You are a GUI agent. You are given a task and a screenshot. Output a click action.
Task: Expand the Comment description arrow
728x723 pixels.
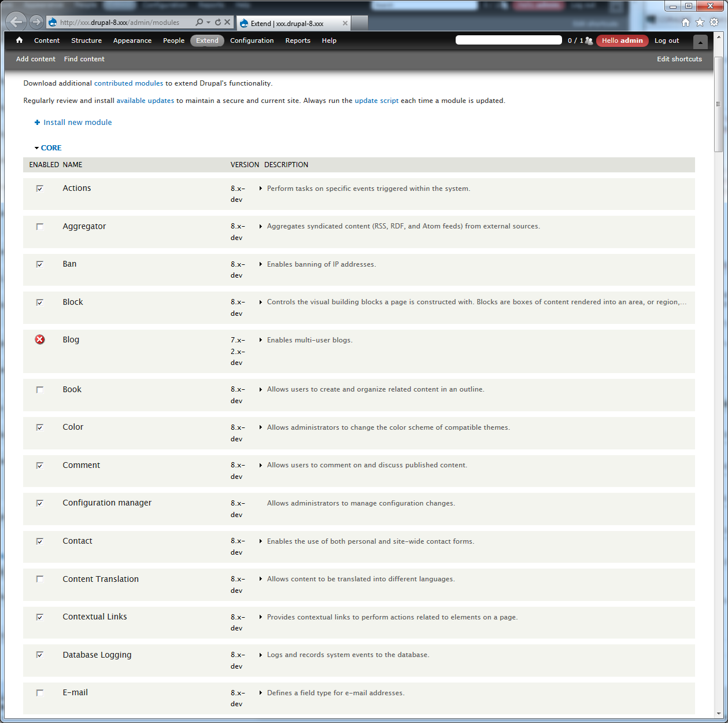(x=261, y=465)
